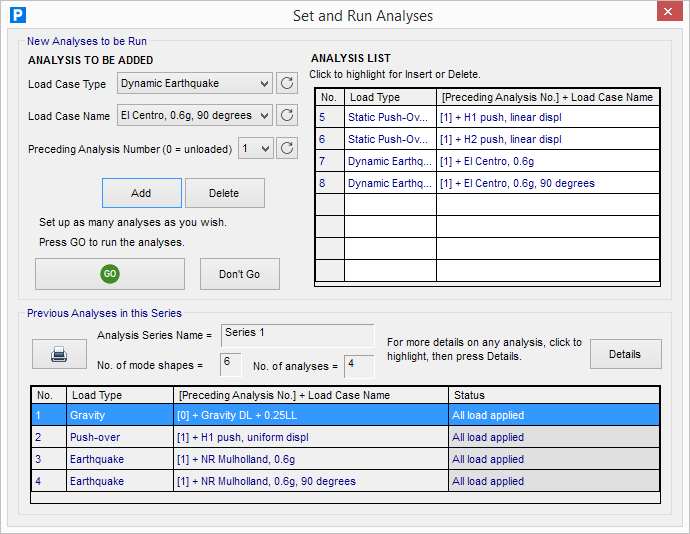Screen dimensions: 690x534
Task: Select analysis 8 El Centro 90 degrees row
Action: pos(487,184)
